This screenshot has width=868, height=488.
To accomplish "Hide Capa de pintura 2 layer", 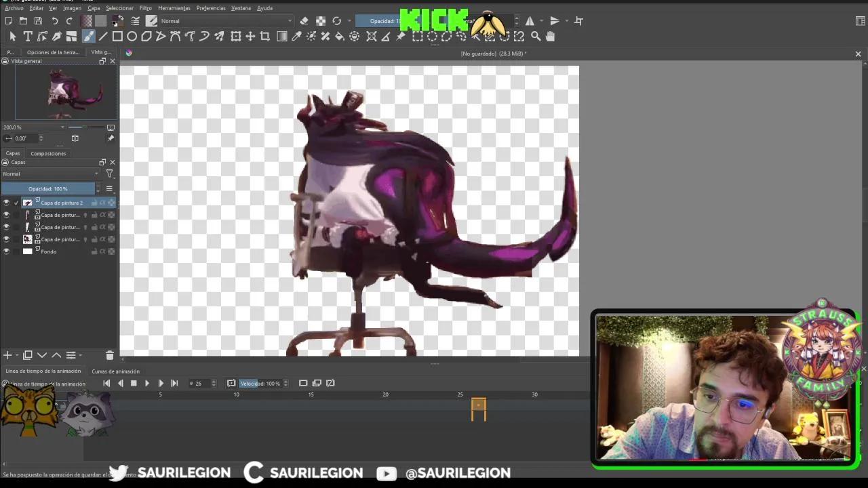I will pyautogui.click(x=7, y=203).
